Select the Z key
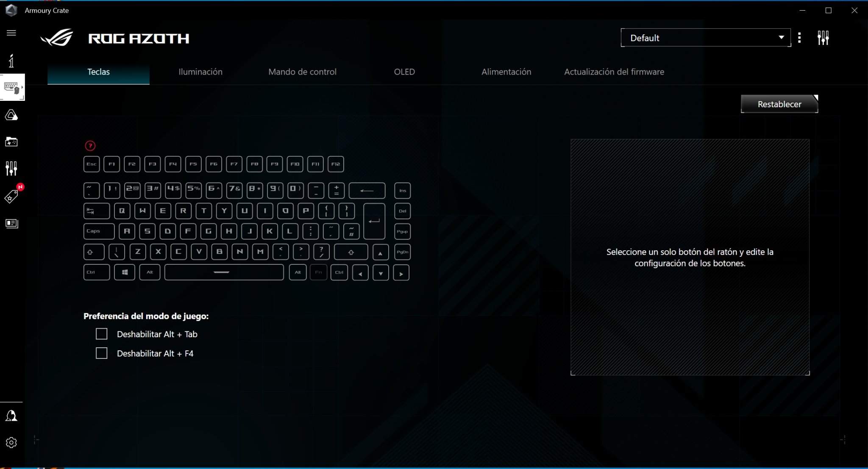This screenshot has height=469, width=868. [138, 252]
